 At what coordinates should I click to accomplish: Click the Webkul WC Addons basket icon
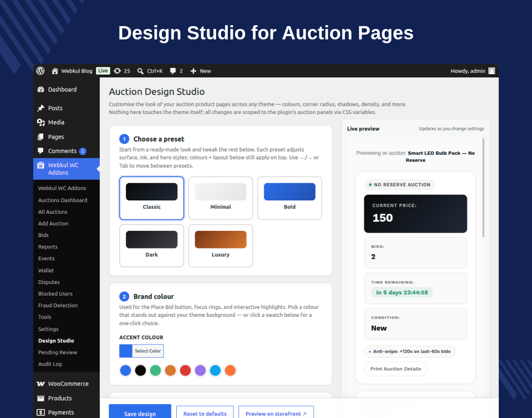click(41, 165)
